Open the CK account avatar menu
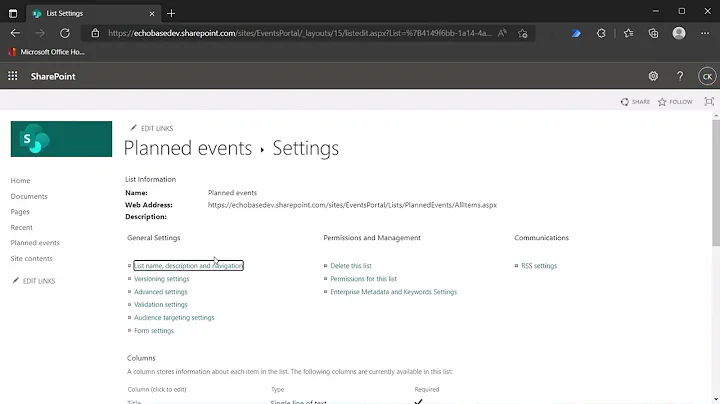720x404 pixels. [x=707, y=76]
